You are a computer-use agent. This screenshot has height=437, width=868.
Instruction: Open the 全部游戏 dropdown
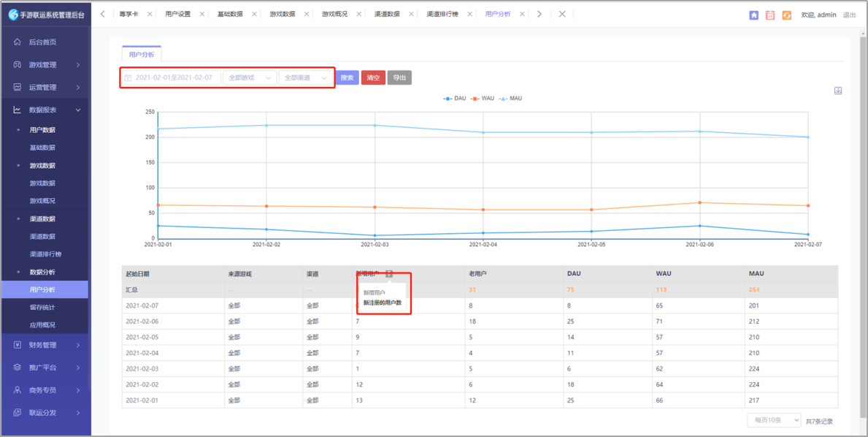250,78
